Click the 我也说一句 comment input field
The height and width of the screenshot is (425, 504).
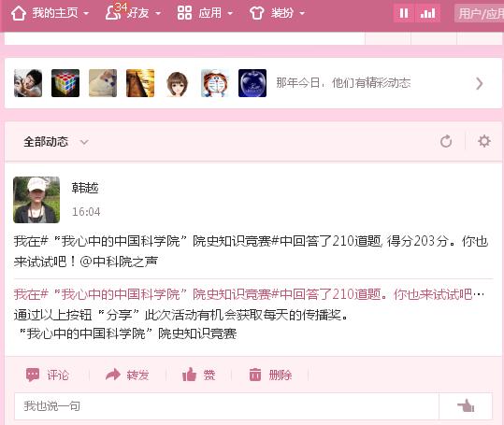coord(226,406)
